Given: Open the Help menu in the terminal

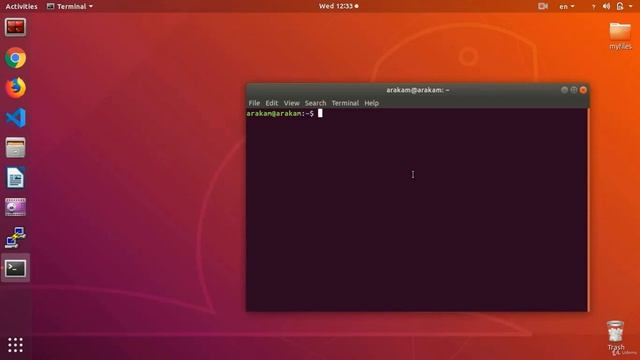Looking at the screenshot, I should [x=371, y=103].
